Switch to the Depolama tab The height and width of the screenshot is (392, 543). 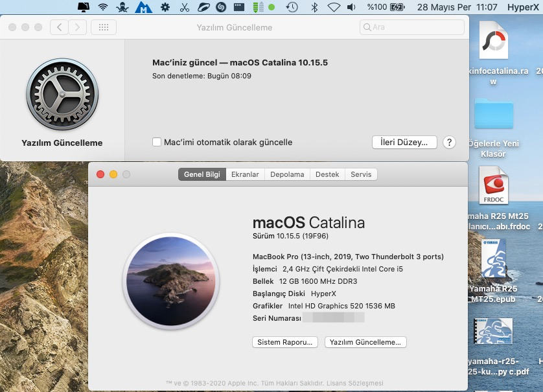[x=287, y=174]
